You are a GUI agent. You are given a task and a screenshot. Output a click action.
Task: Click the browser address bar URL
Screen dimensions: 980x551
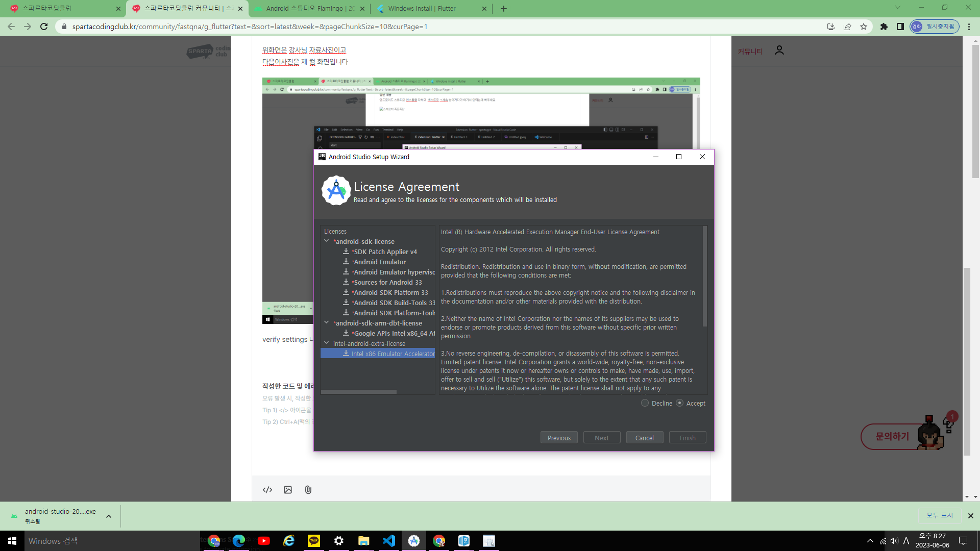250,27
